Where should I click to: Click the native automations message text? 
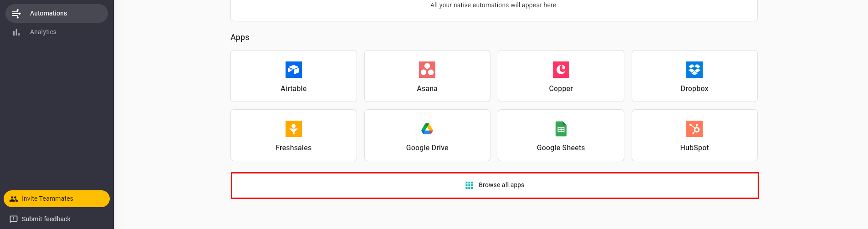tap(494, 5)
